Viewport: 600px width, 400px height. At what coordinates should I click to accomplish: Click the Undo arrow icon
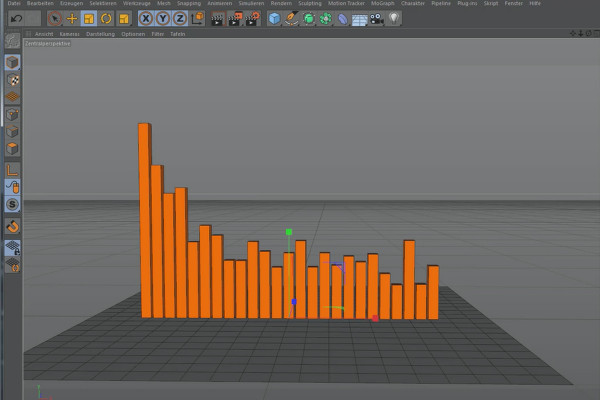pos(16,18)
